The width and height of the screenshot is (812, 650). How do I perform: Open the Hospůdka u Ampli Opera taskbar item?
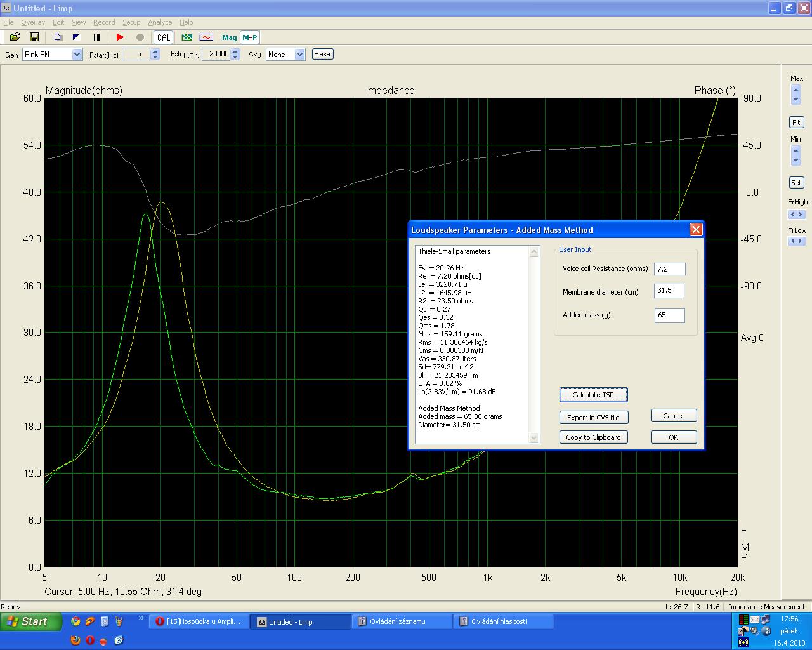(x=199, y=622)
